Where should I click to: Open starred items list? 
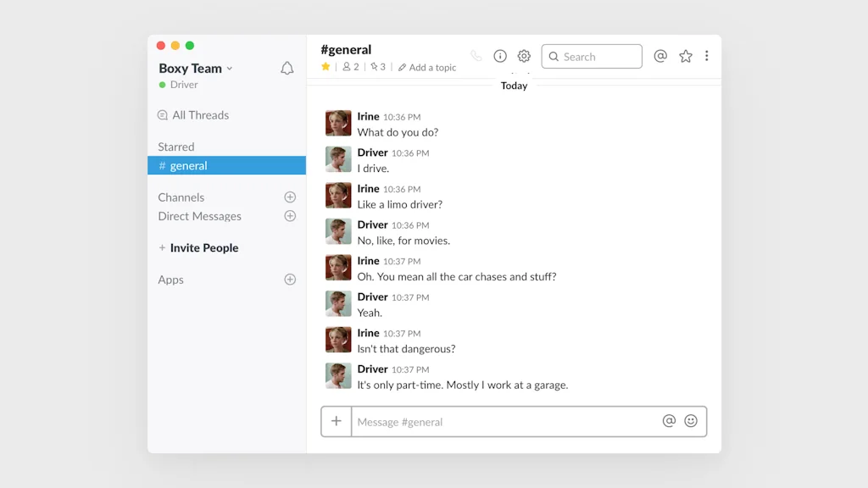[685, 56]
